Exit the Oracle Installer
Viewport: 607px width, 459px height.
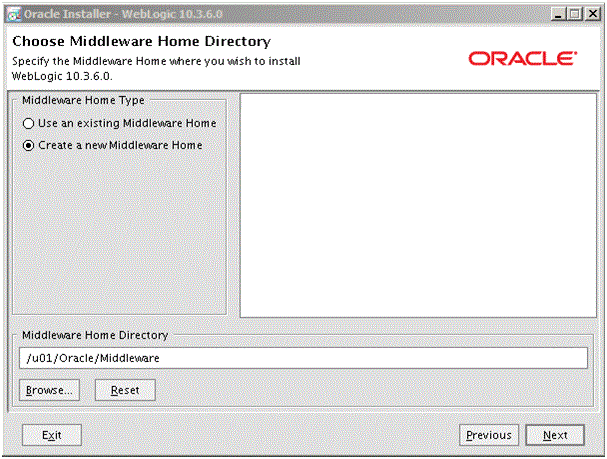(52, 435)
